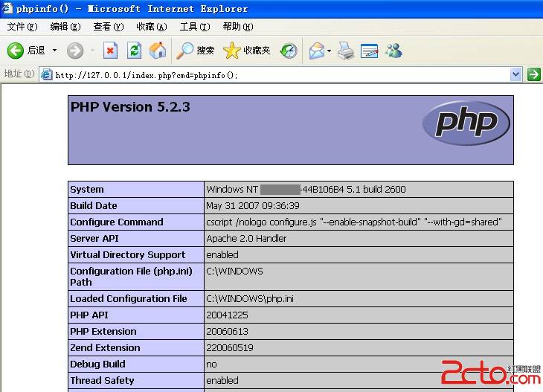Stop page loading with red X icon
The image size is (543, 392).
[110, 51]
